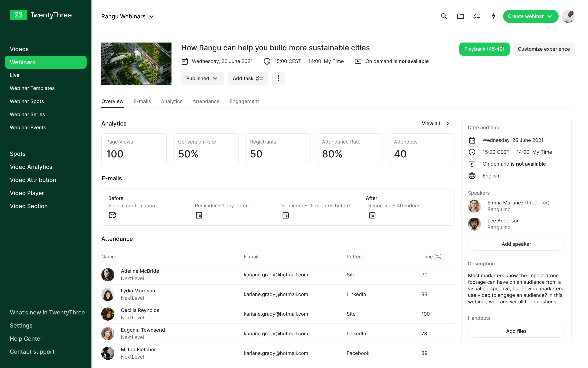Click Contact support link

32,352
